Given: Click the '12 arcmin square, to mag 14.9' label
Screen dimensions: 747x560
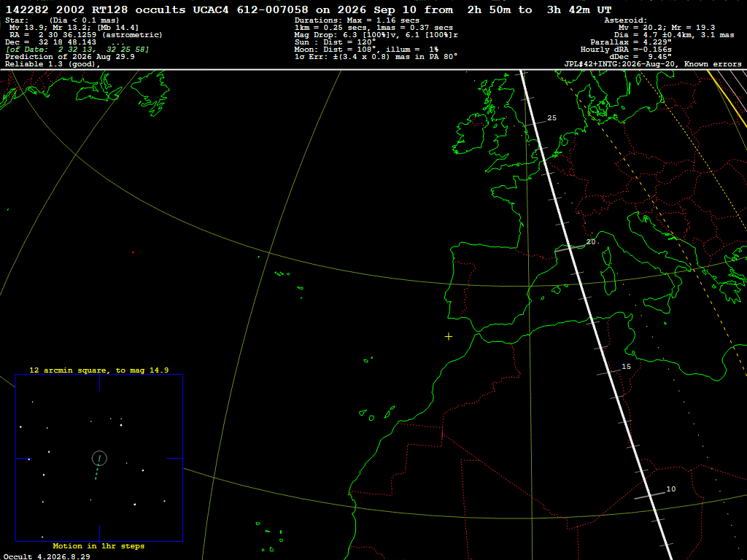Looking at the screenshot, I should click(x=99, y=370).
